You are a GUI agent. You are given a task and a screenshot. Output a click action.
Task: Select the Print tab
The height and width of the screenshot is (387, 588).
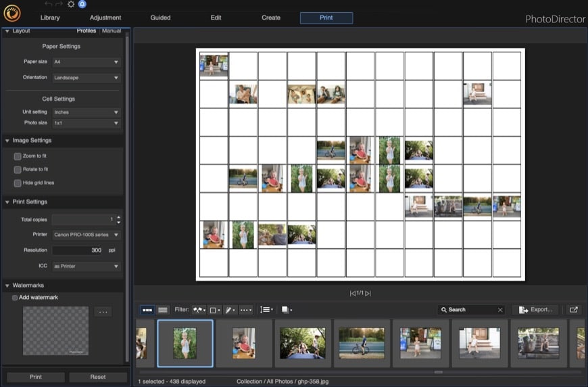pyautogui.click(x=326, y=18)
